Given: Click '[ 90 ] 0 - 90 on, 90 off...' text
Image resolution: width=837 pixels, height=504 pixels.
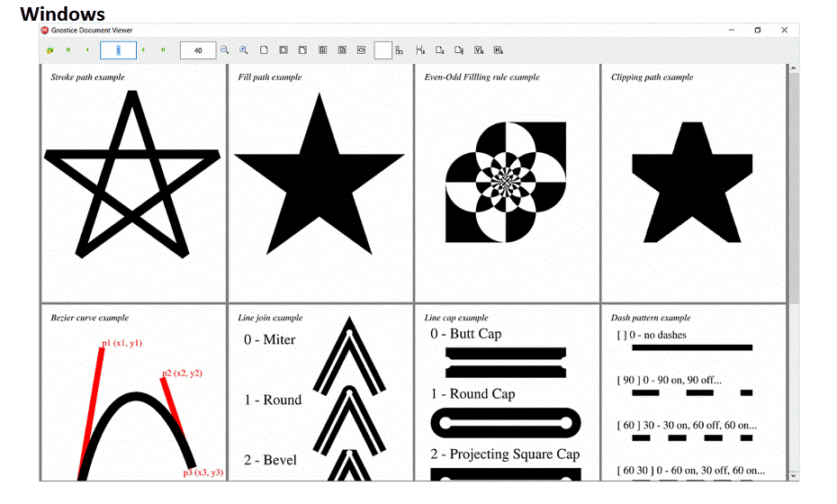Looking at the screenshot, I should [x=670, y=380].
